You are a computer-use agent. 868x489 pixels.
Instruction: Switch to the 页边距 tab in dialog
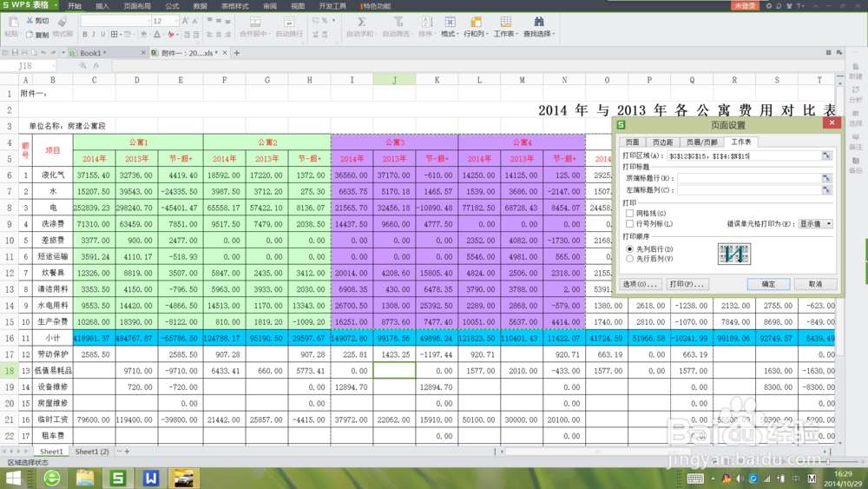[662, 142]
